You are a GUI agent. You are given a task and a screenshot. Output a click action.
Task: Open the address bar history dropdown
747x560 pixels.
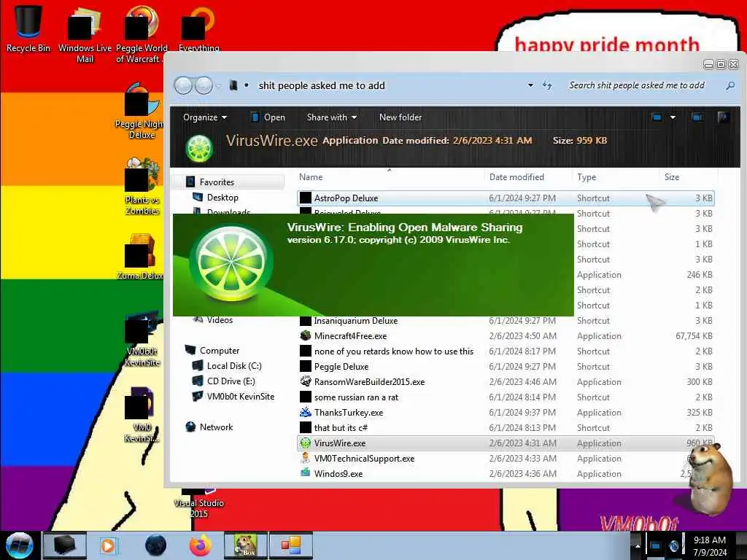coord(530,86)
